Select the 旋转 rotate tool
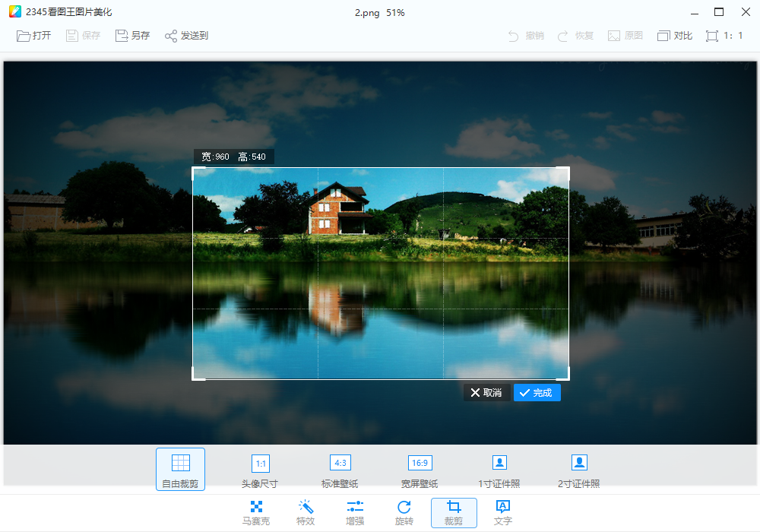The width and height of the screenshot is (760, 532). (404, 512)
